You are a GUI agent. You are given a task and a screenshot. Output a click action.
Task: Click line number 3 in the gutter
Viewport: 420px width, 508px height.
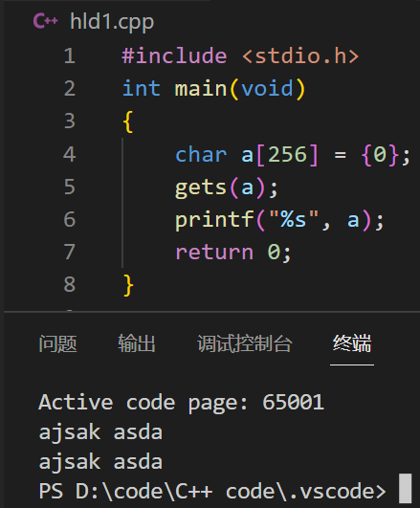[70, 121]
